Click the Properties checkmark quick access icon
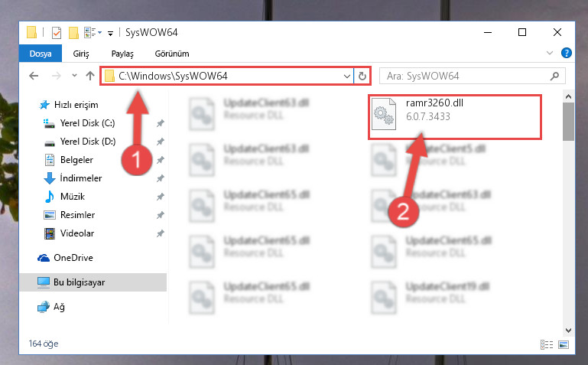588x365 pixels. [x=57, y=33]
